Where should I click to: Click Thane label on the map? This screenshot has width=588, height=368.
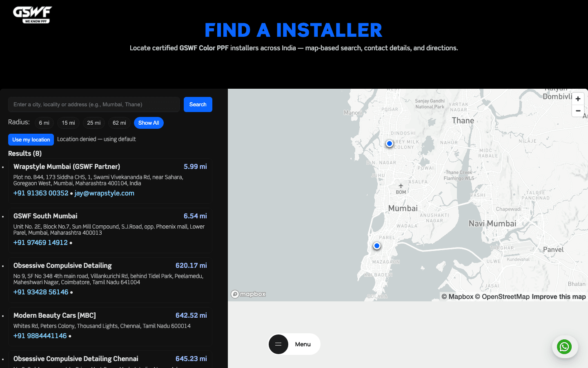pyautogui.click(x=463, y=121)
